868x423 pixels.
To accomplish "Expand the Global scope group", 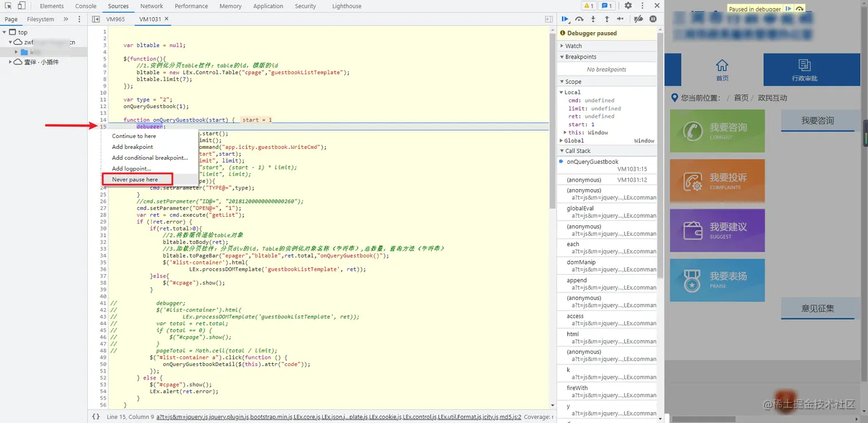I will click(x=562, y=140).
